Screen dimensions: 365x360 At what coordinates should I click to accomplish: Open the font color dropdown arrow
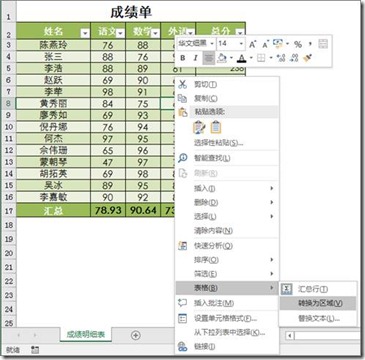tap(251, 58)
